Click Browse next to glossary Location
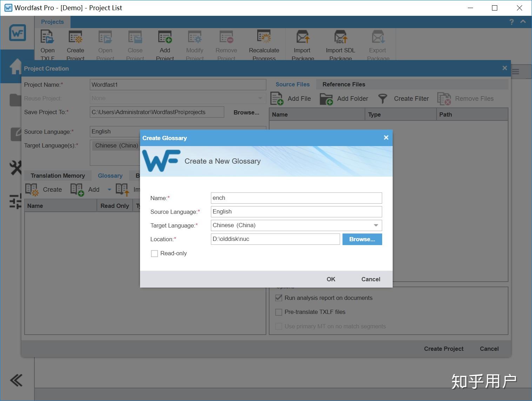This screenshot has height=401, width=532. (x=362, y=239)
